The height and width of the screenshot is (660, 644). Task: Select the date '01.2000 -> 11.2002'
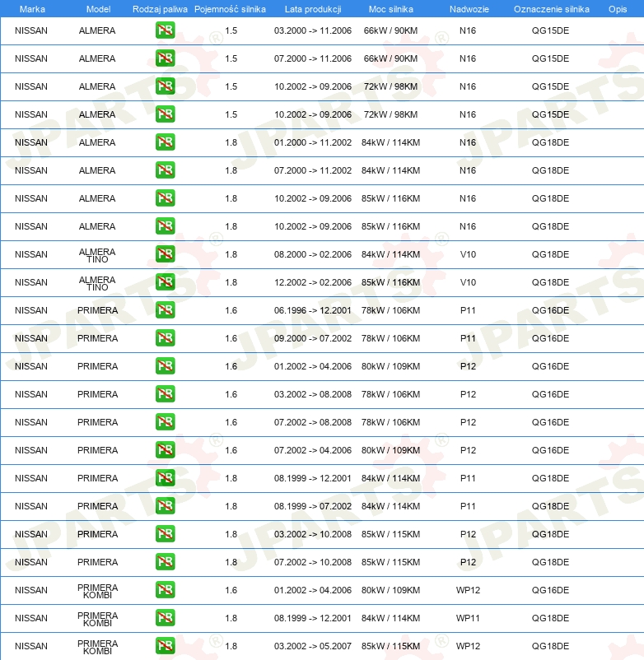313,142
